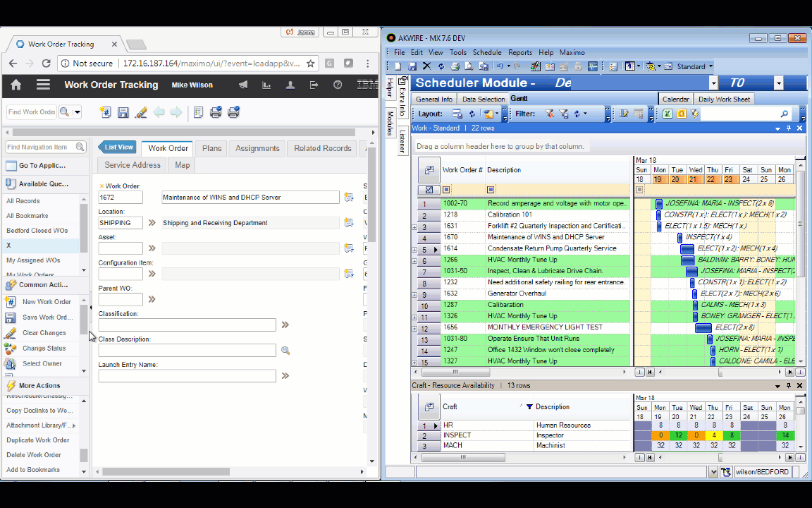
Task: Click save filter funnel icon
Action: click(x=563, y=114)
